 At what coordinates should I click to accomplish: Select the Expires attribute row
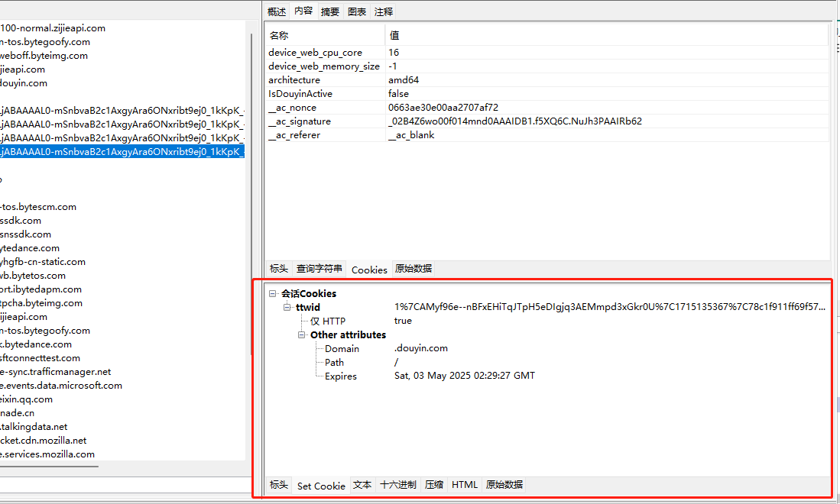click(x=341, y=376)
